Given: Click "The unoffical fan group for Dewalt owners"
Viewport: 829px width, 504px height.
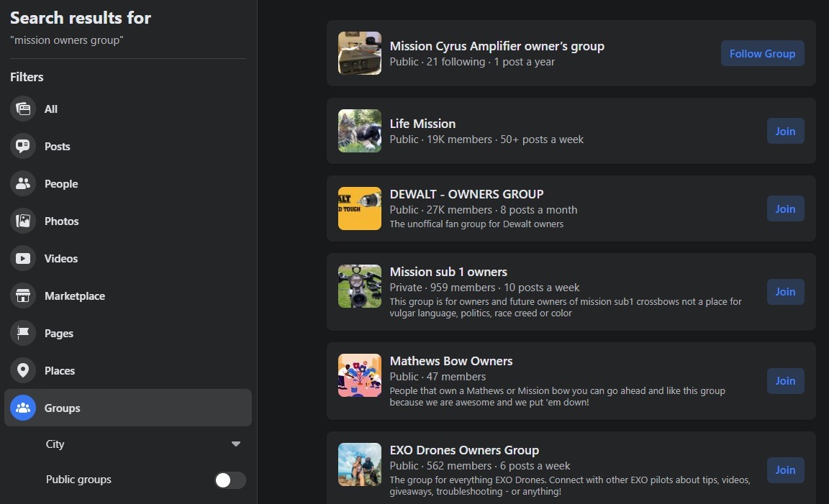Looking at the screenshot, I should point(476,224).
